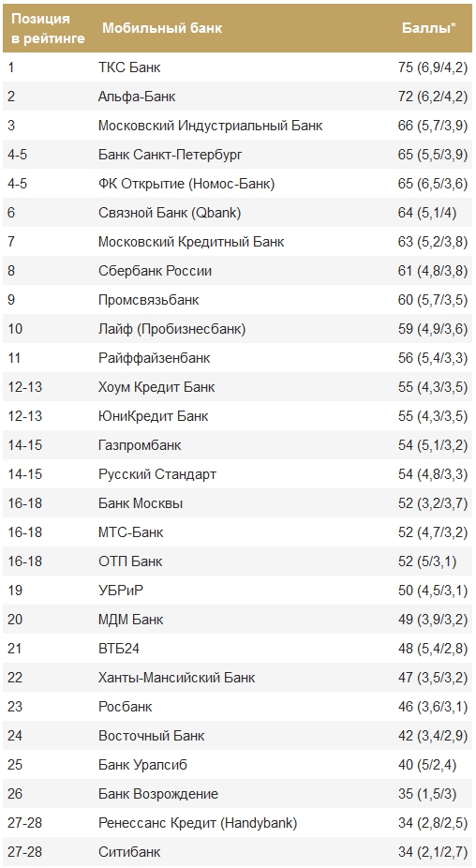Image resolution: width=476 pixels, height=868 pixels.
Task: Select the ВТБ24 row name
Action: [119, 649]
